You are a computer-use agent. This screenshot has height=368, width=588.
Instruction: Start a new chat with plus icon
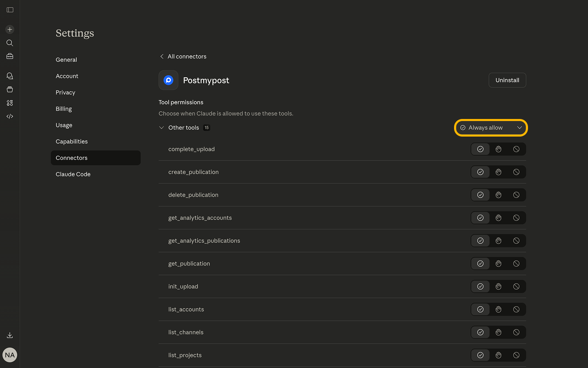10,29
